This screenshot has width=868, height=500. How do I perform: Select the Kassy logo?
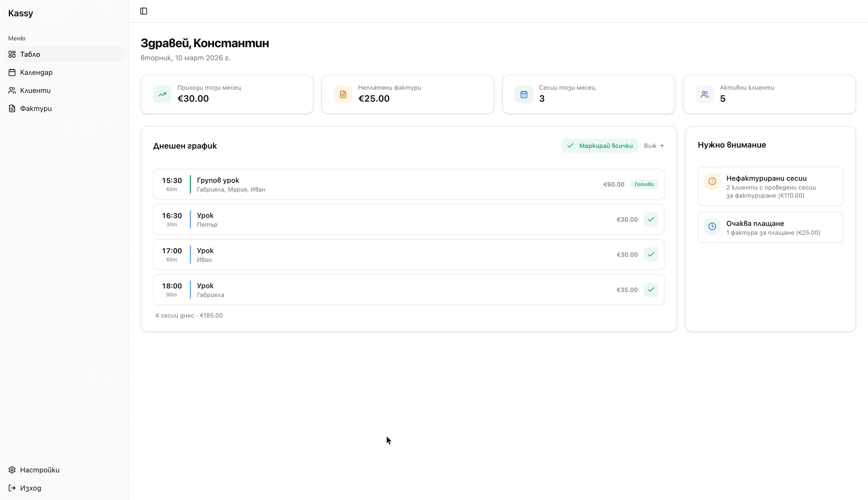(20, 13)
